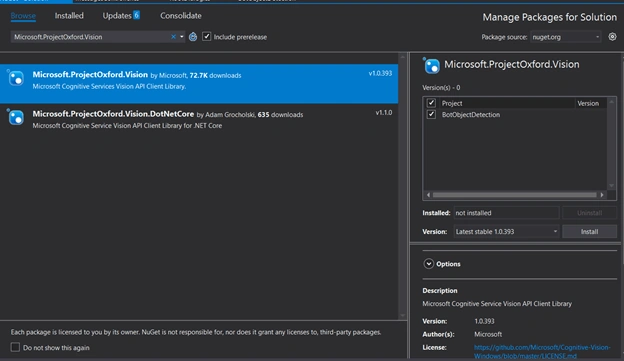The width and height of the screenshot is (624, 361).
Task: Uncheck the BotObjectDetection project checkbox
Action: 431,115
